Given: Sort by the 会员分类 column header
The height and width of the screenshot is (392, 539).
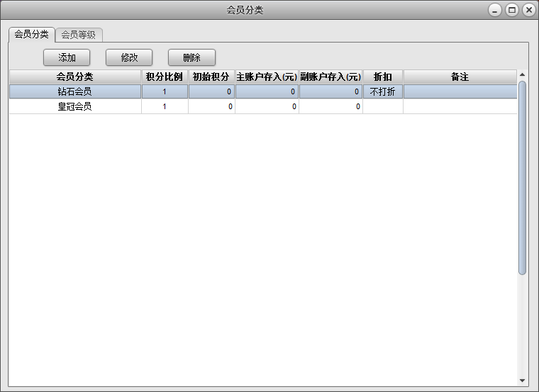Looking at the screenshot, I should 75,77.
